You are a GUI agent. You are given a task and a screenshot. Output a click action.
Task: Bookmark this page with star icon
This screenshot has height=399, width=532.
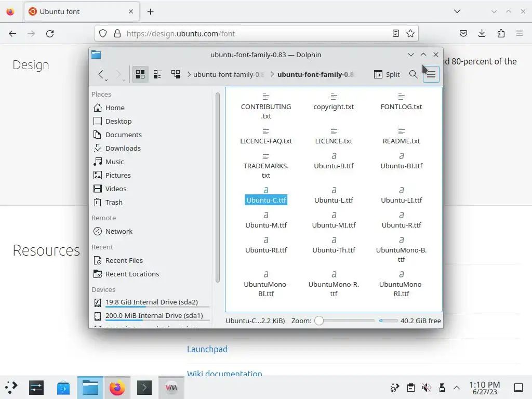[410, 33]
